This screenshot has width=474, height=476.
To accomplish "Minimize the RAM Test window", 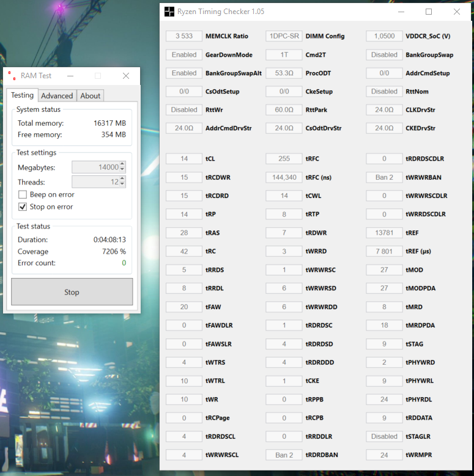I will (70, 76).
